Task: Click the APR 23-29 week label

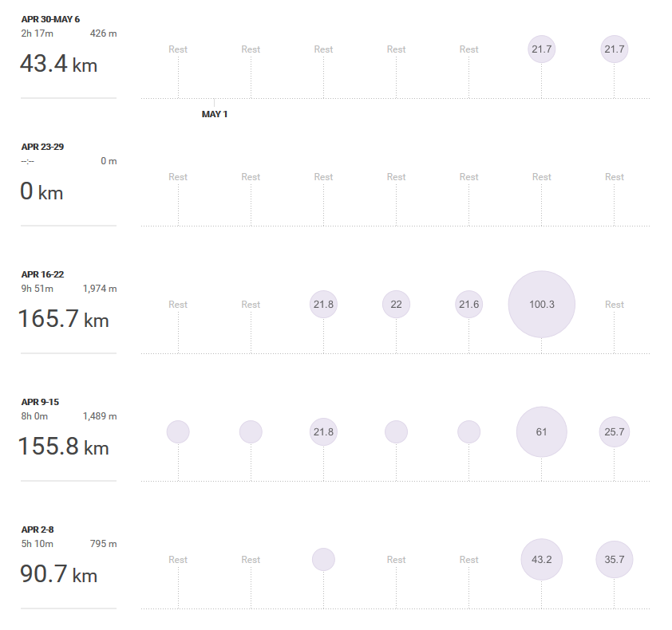Action: [42, 147]
